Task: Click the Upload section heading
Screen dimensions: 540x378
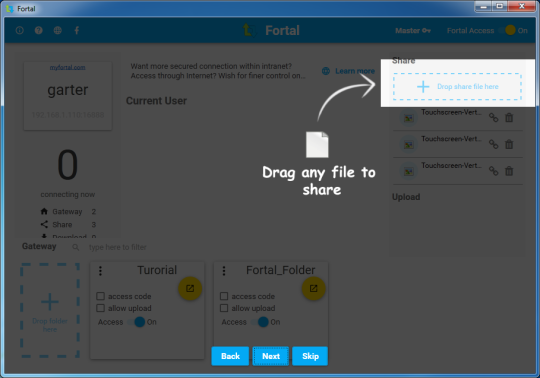Action: [x=406, y=197]
